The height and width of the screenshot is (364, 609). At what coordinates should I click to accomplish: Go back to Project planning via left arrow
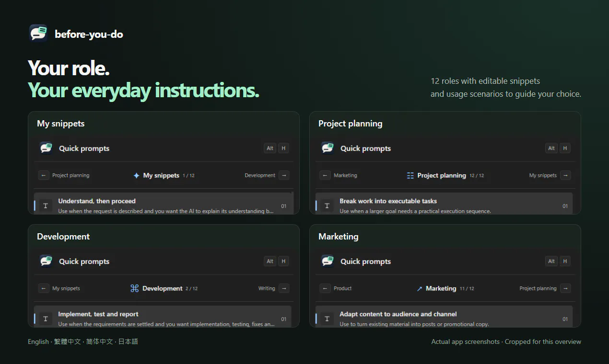pos(44,175)
